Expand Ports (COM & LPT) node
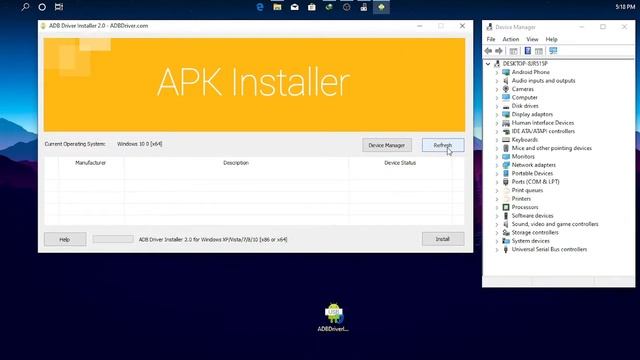 [x=497, y=182]
